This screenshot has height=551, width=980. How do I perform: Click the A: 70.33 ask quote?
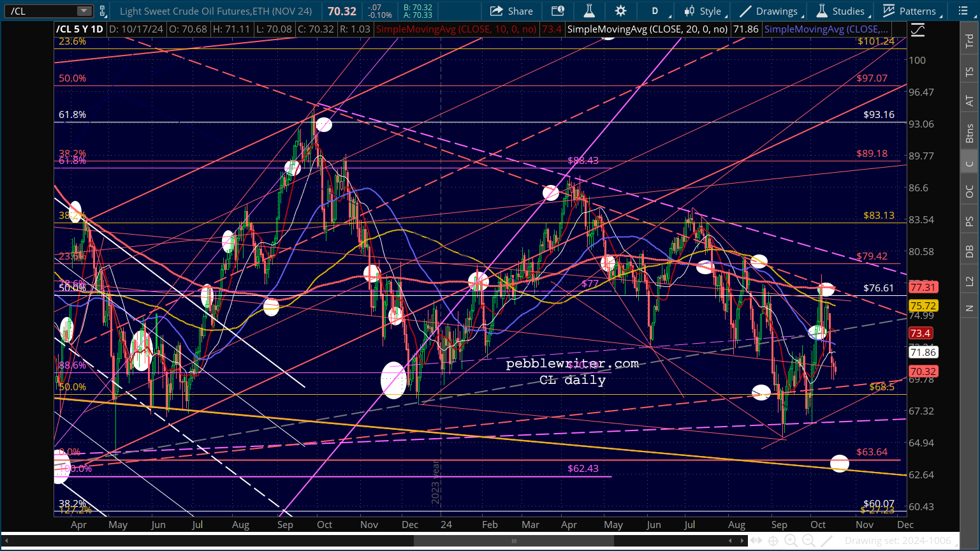point(418,15)
